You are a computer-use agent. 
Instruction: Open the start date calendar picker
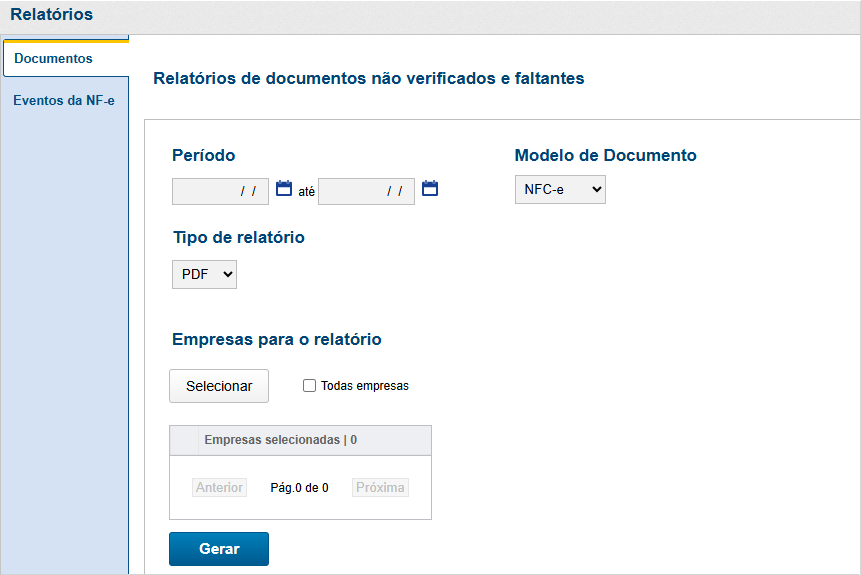(283, 188)
